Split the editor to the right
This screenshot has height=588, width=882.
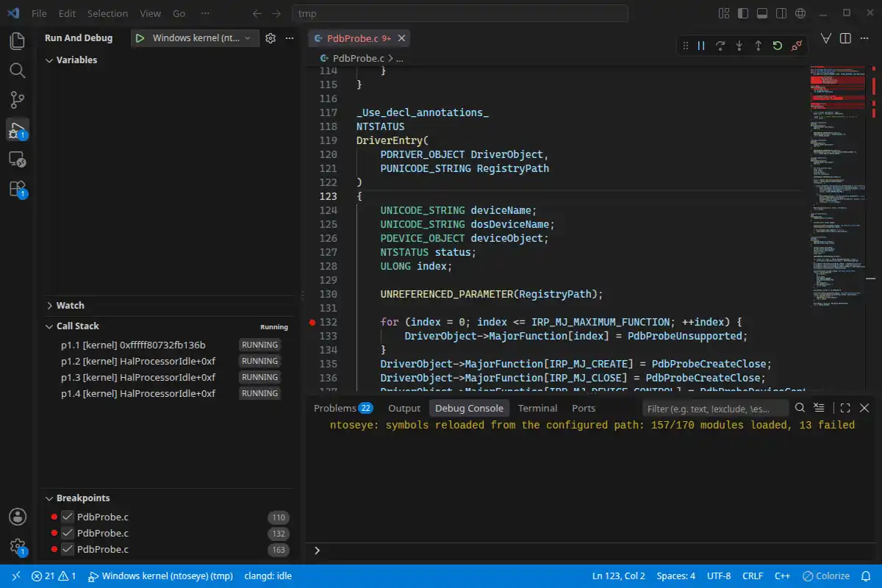click(845, 38)
